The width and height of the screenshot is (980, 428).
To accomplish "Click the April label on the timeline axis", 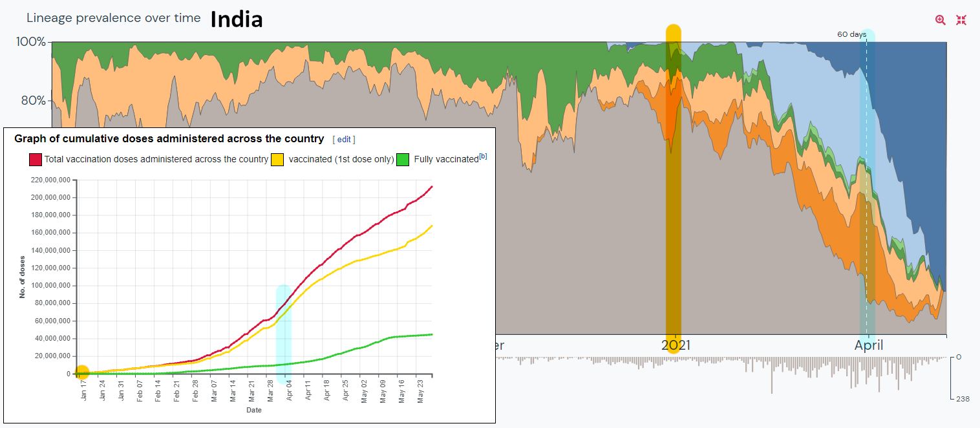I will 868,345.
